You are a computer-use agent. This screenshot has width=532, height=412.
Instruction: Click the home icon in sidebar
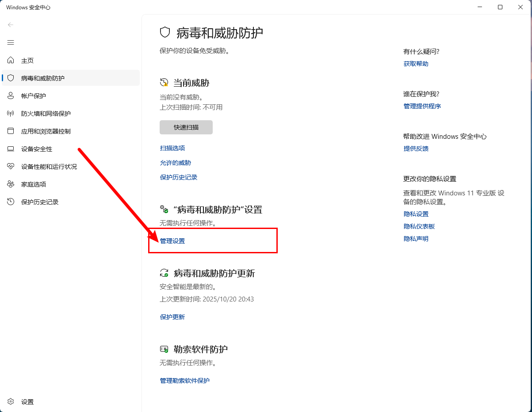tap(11, 60)
